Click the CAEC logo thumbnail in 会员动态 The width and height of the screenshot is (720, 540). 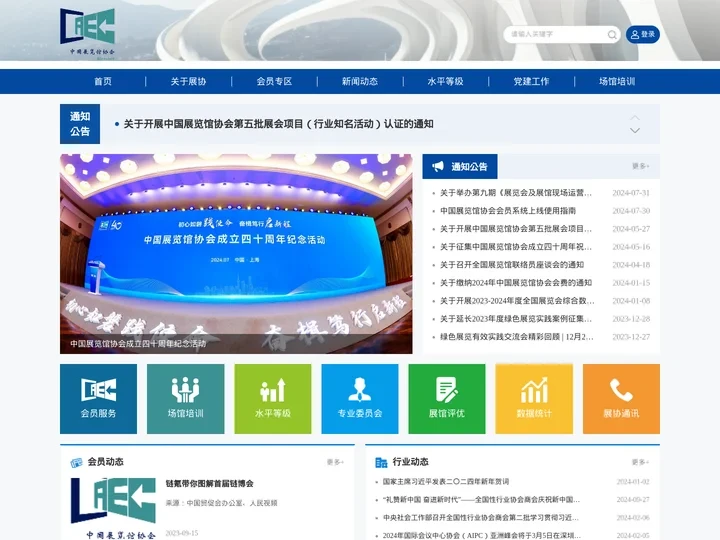coord(113,508)
